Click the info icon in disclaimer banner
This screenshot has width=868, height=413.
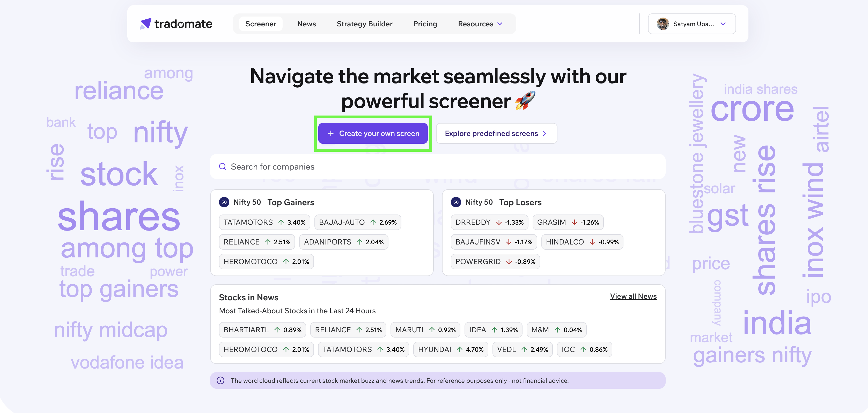pyautogui.click(x=220, y=380)
